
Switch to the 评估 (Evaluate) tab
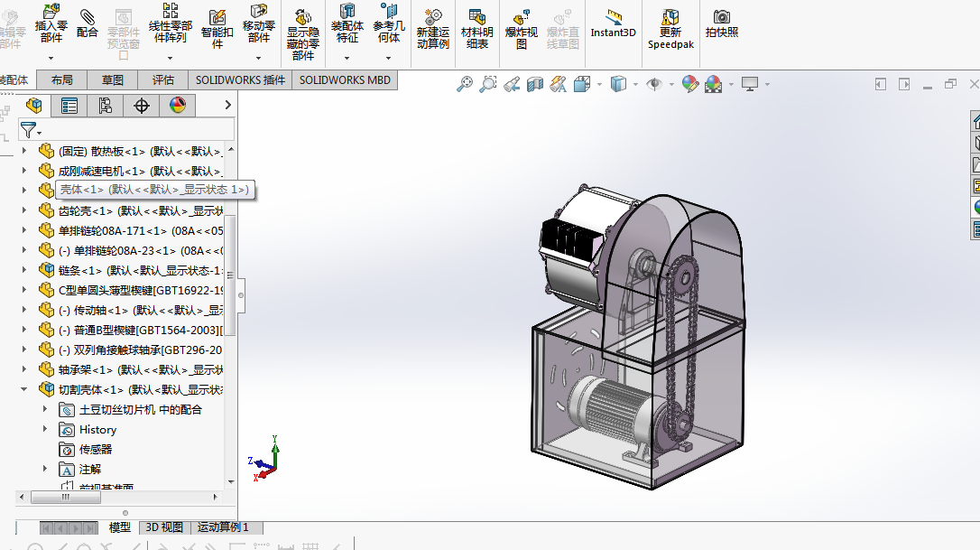point(163,80)
